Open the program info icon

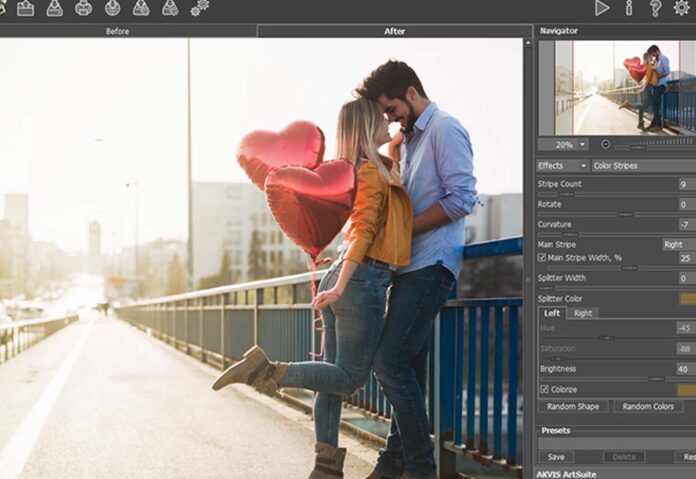pos(629,8)
